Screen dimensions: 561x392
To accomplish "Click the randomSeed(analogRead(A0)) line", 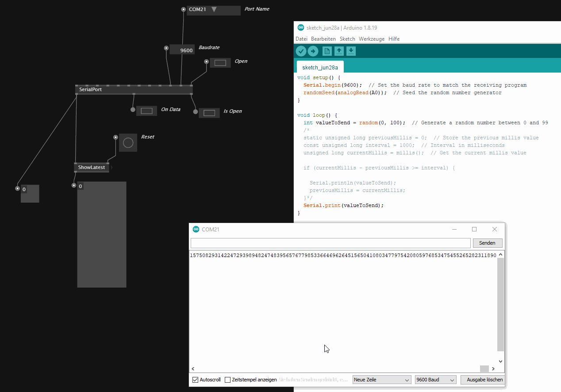I will (345, 92).
